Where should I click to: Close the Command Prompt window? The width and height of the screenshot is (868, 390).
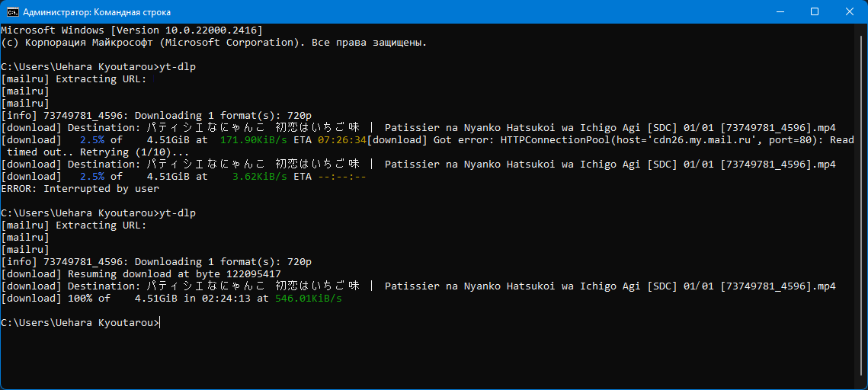pyautogui.click(x=850, y=11)
